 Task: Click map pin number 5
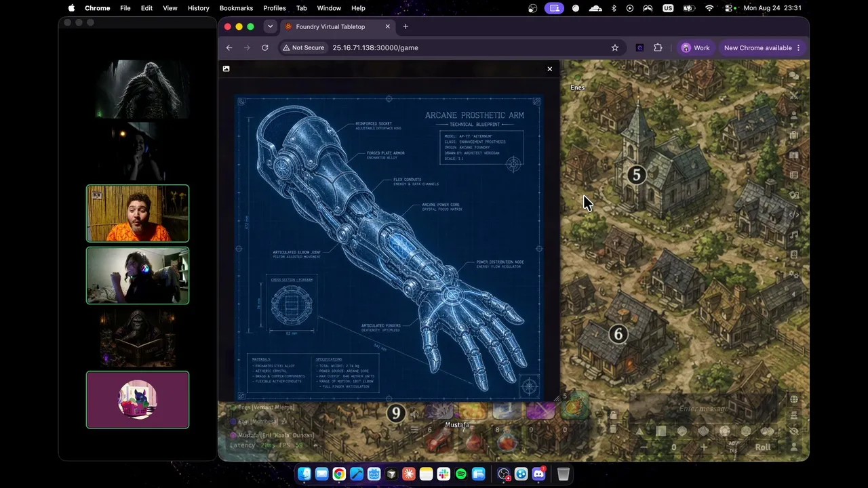point(636,175)
